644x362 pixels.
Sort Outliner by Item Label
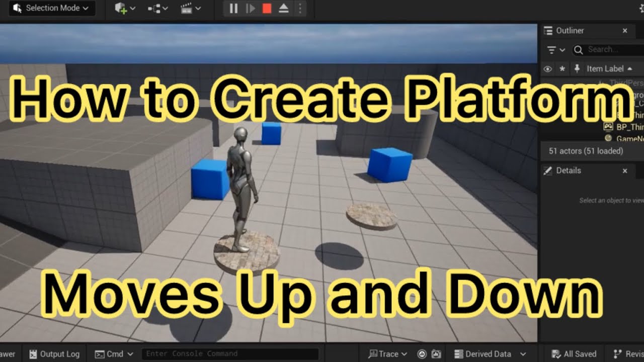(609, 69)
